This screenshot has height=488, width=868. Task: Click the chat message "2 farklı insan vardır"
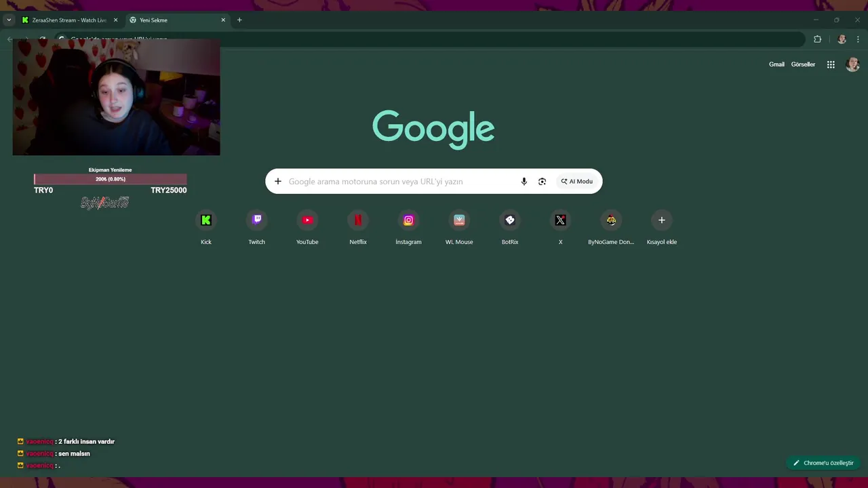[86, 442]
